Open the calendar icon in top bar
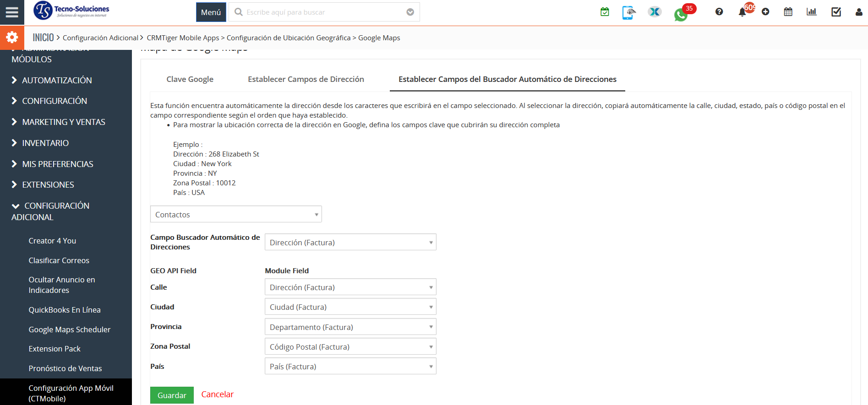 (x=788, y=12)
